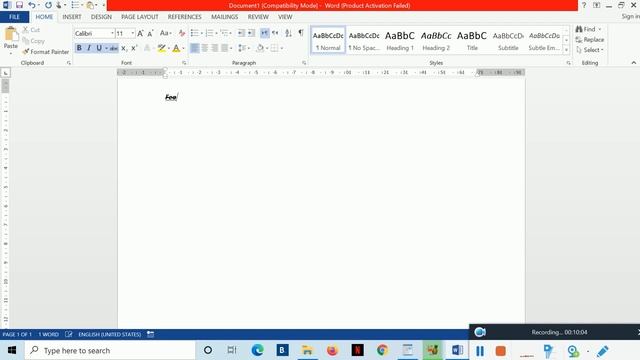The image size is (640, 360).
Task: Toggle Underline formatting
Action: (x=99, y=48)
